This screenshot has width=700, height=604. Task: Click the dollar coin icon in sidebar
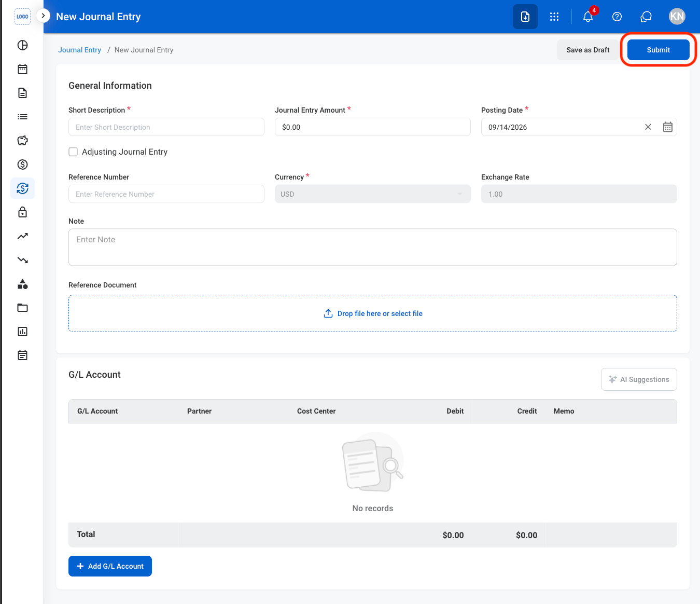[22, 164]
